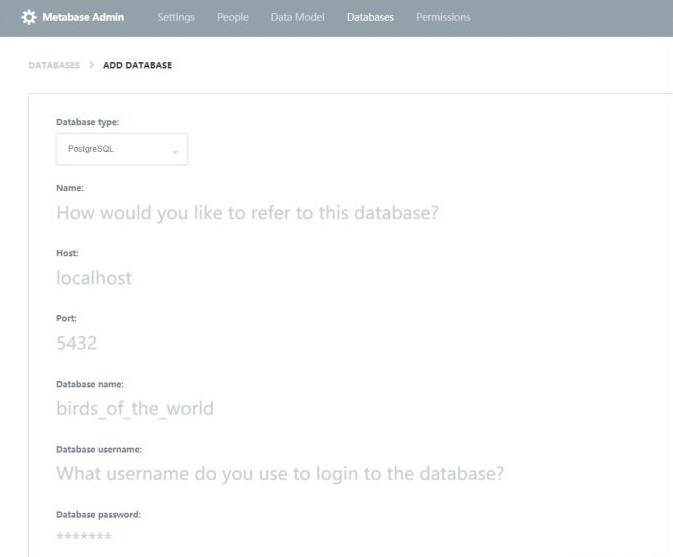
Task: Click the Database type dropdown arrow
Action: coord(174,150)
